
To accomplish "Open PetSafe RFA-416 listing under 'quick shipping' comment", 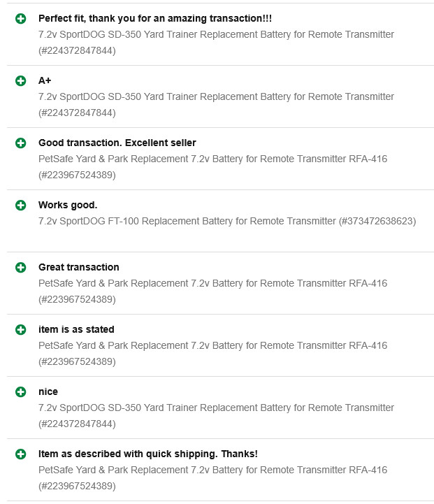I will pos(212,477).
